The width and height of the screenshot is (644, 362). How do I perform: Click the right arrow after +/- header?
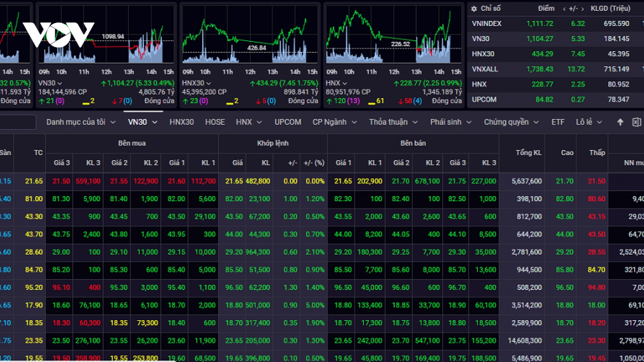click(582, 9)
